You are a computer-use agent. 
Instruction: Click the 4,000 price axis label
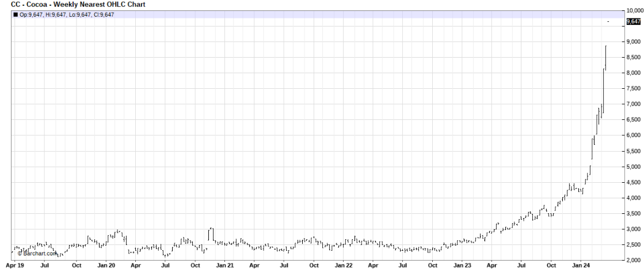click(x=635, y=198)
